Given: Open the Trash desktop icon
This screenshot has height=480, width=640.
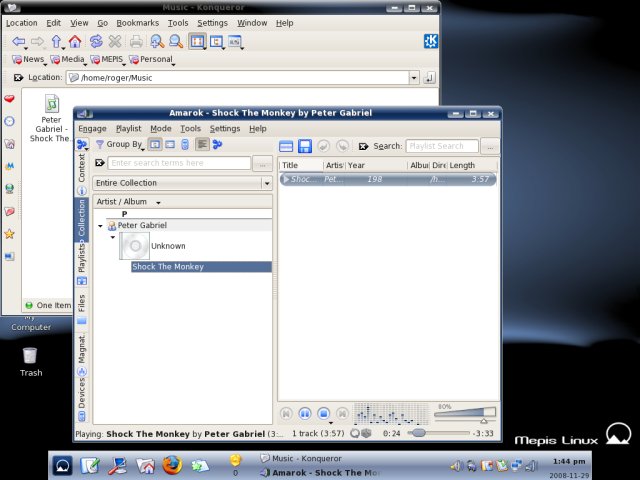Looking at the screenshot, I should (30, 356).
